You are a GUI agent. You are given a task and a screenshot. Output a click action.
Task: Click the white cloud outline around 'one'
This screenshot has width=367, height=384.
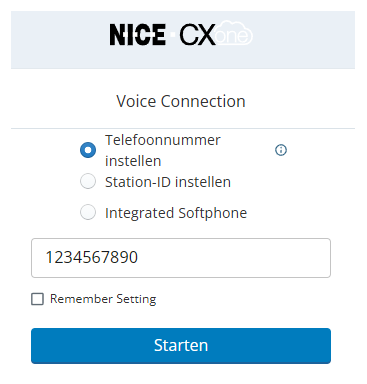tap(234, 33)
